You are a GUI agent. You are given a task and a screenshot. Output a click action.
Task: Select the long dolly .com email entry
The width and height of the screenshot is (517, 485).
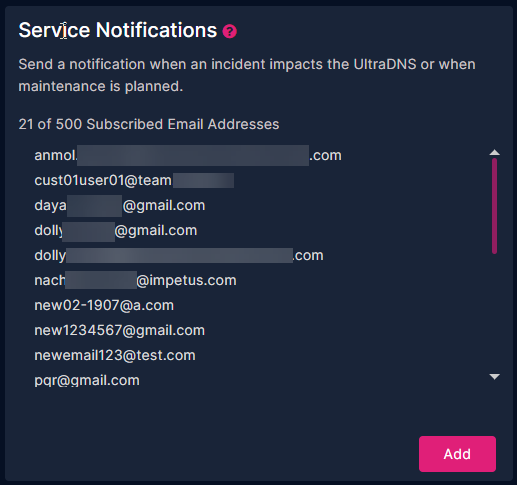click(x=179, y=255)
